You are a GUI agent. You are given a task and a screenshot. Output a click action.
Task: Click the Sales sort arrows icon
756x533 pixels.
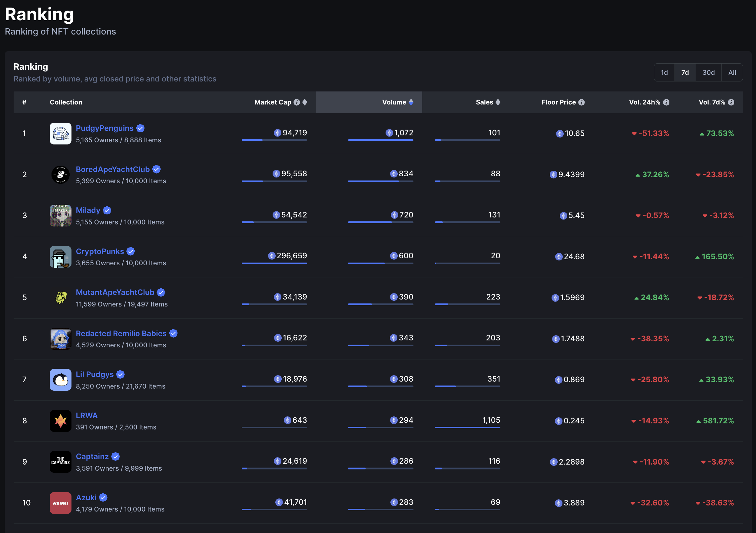(498, 102)
